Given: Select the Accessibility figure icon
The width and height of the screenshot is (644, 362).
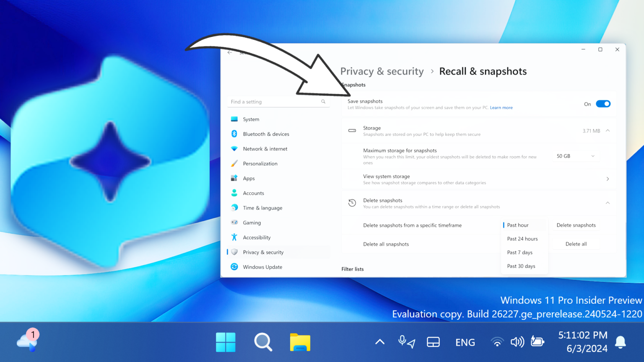Looking at the screenshot, I should pos(234,237).
